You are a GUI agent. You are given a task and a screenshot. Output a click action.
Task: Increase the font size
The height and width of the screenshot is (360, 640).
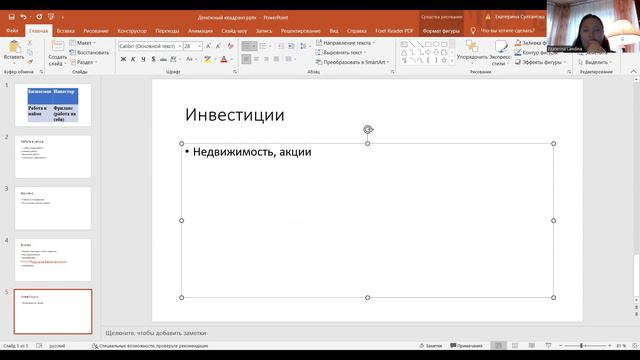(208, 46)
